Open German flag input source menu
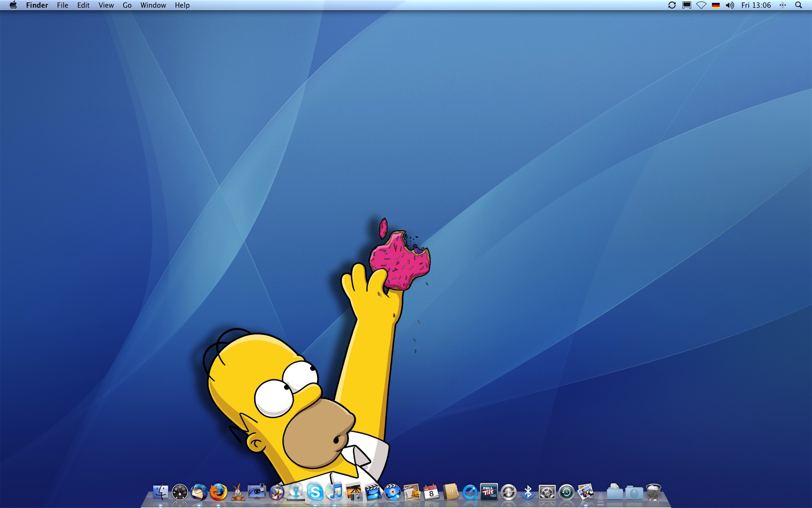812x508 pixels. [716, 5]
